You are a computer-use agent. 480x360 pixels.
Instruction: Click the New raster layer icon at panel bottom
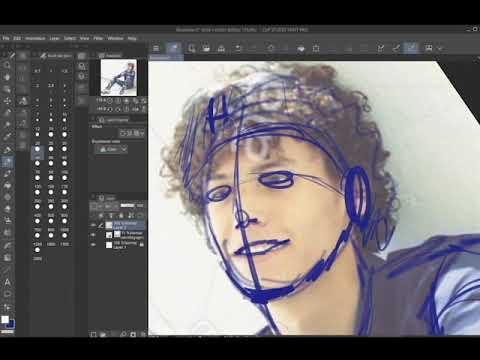pyautogui.click(x=93, y=334)
